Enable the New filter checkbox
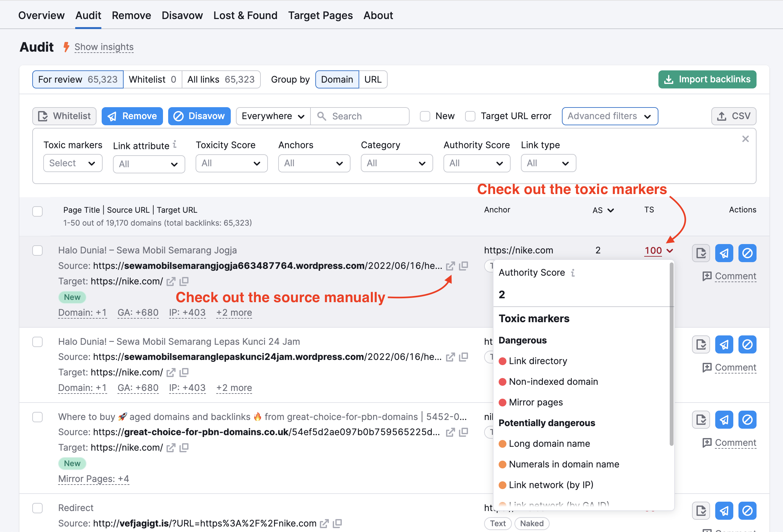 click(x=425, y=116)
